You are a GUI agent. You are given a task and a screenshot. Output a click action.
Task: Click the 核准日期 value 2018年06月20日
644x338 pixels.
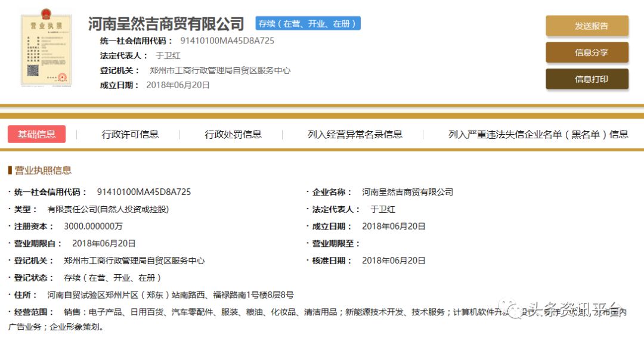tap(394, 261)
